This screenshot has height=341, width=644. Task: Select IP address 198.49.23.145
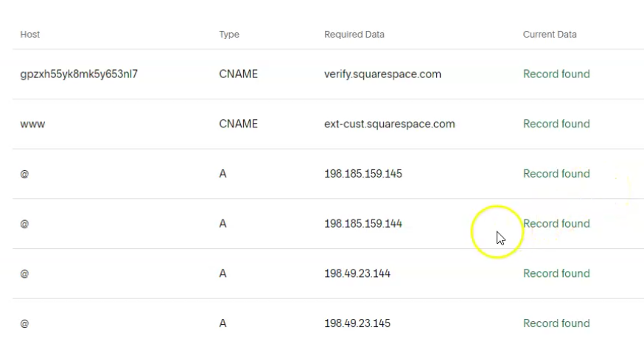(x=357, y=323)
